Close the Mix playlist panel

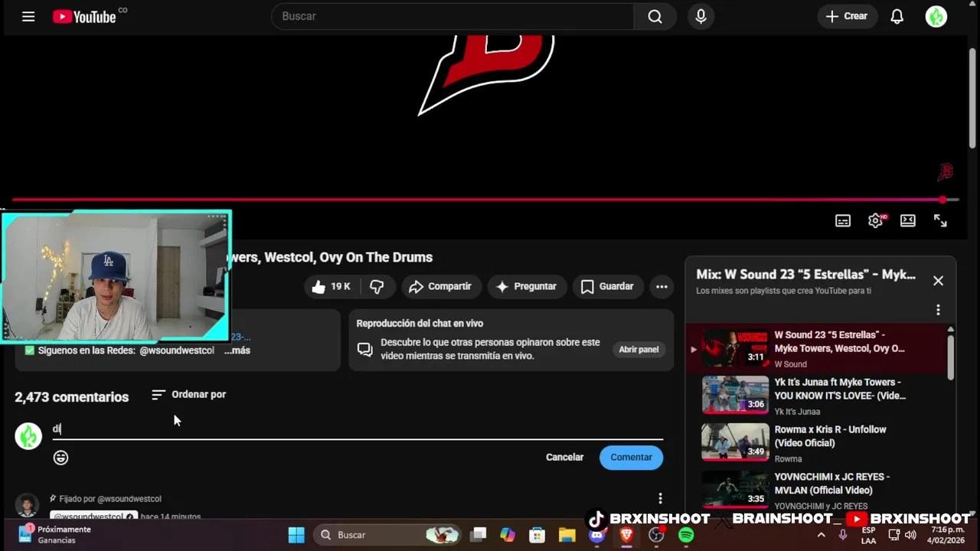[938, 280]
